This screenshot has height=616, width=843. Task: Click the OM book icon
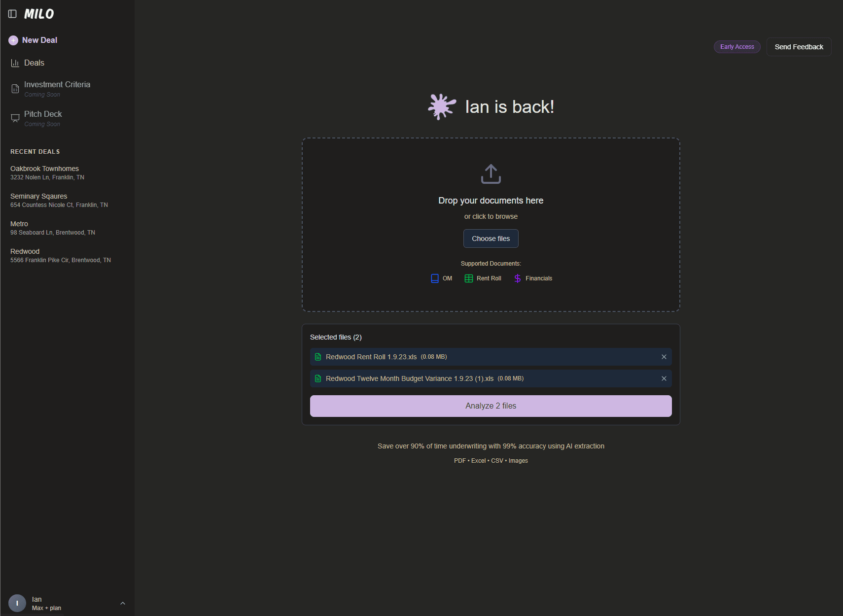coord(434,278)
